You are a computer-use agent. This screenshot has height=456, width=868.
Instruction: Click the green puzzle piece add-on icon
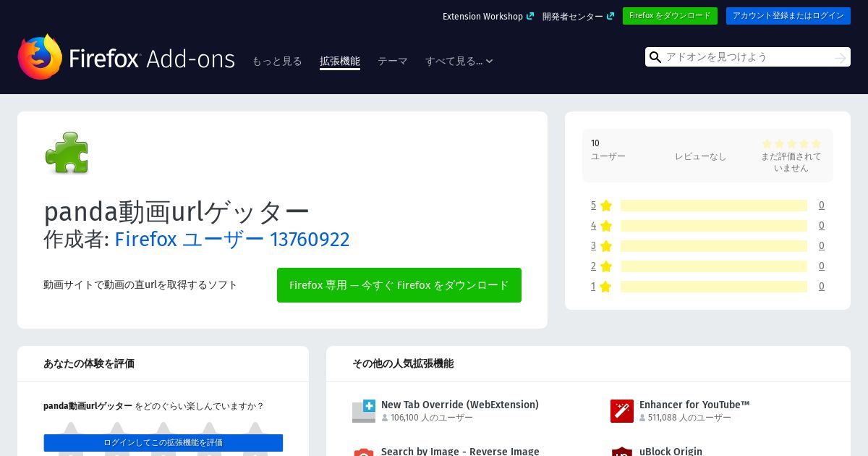coord(67,152)
